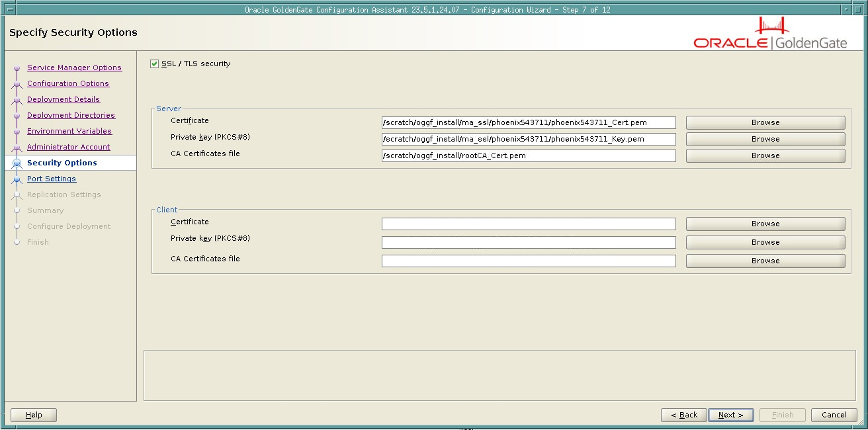This screenshot has height=430, width=868.
Task: Click the Finish step marker icon
Action: pos(17,243)
